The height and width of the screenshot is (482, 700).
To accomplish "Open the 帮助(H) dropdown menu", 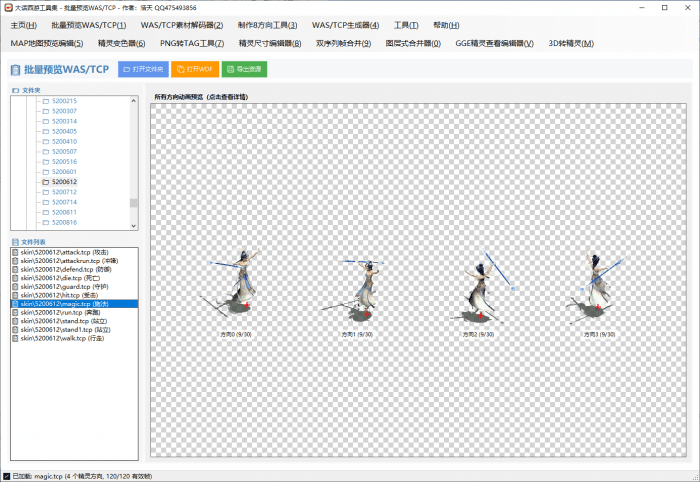I will [x=447, y=25].
